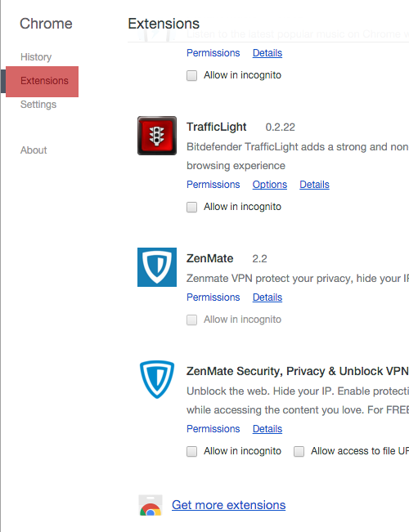Image resolution: width=409 pixels, height=532 pixels.
Task: View TrafficLight Permissions
Action: tap(213, 185)
